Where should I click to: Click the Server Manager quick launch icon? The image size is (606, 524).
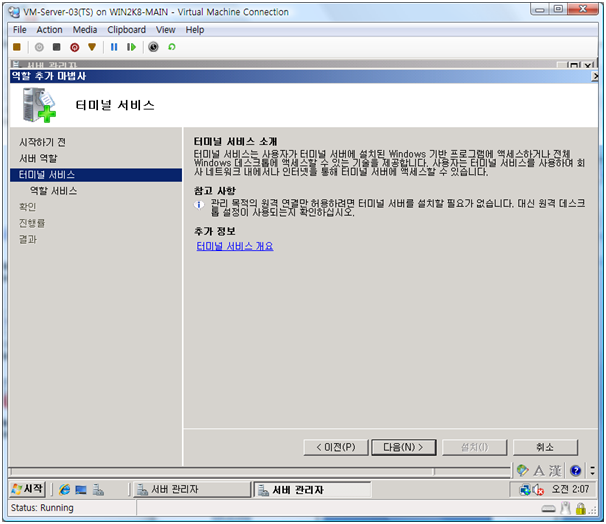98,490
